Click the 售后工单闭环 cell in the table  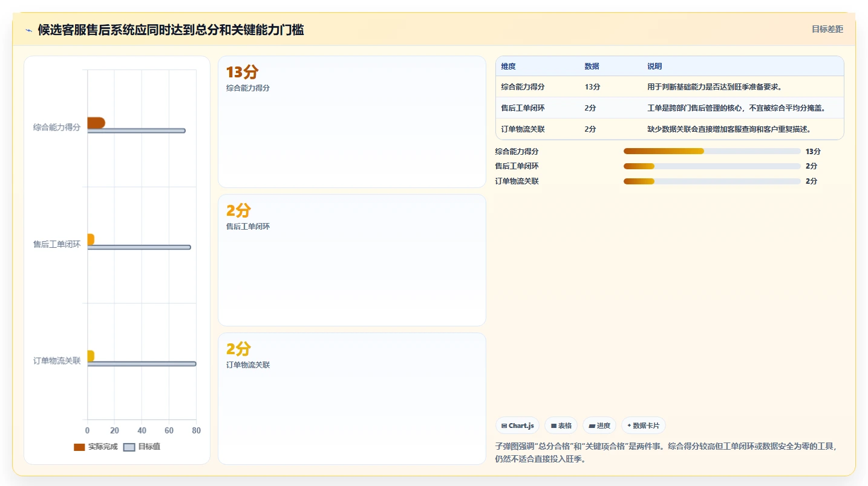pos(523,108)
